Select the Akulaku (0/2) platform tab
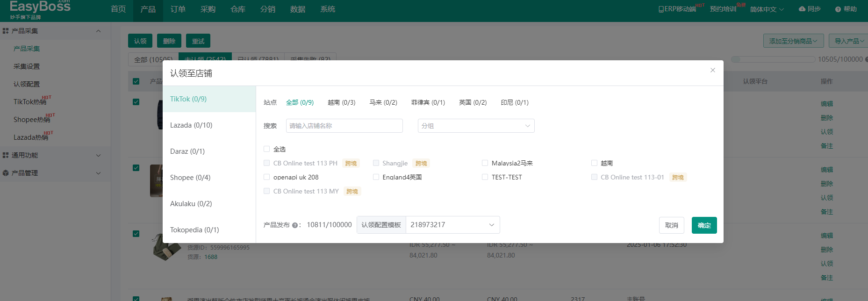868x301 pixels. pos(209,204)
